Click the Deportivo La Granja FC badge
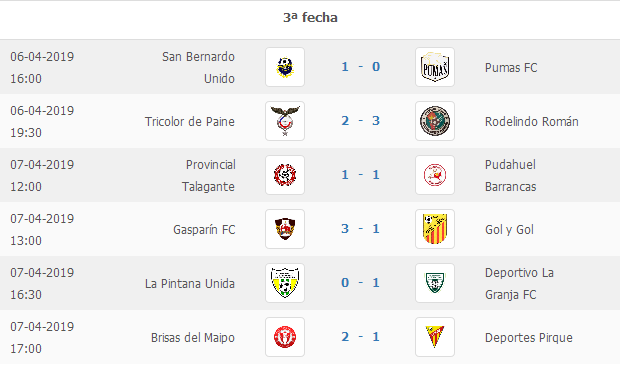 435,283
